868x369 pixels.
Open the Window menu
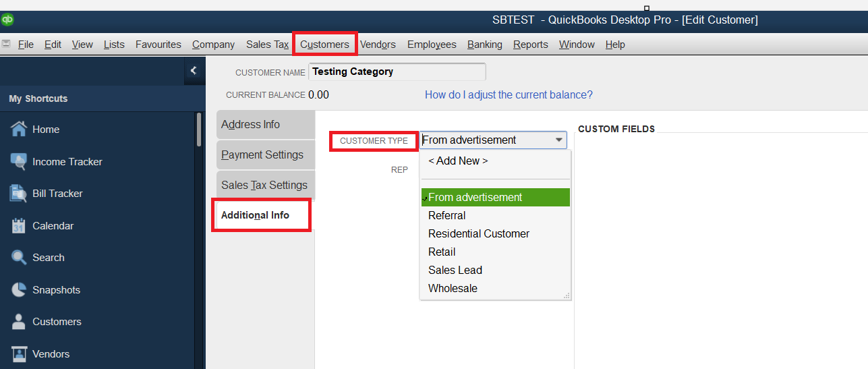point(577,45)
